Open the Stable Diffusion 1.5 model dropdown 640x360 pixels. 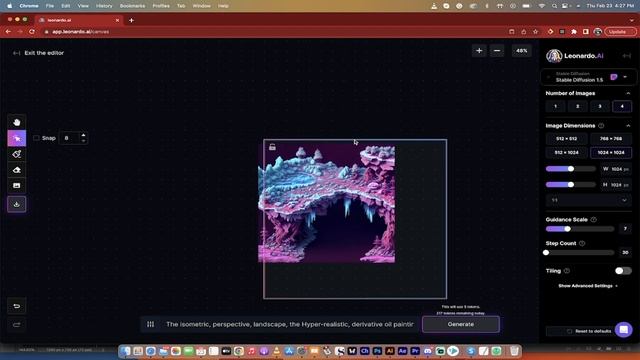(x=588, y=77)
